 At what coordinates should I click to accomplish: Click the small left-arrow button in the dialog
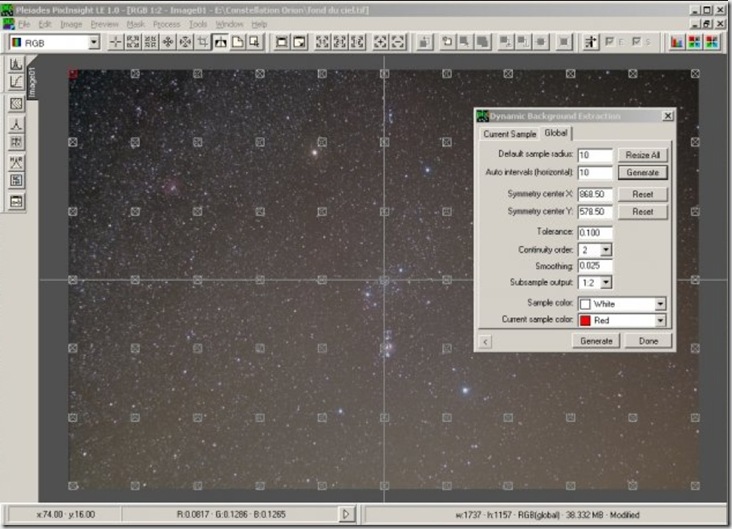(485, 342)
